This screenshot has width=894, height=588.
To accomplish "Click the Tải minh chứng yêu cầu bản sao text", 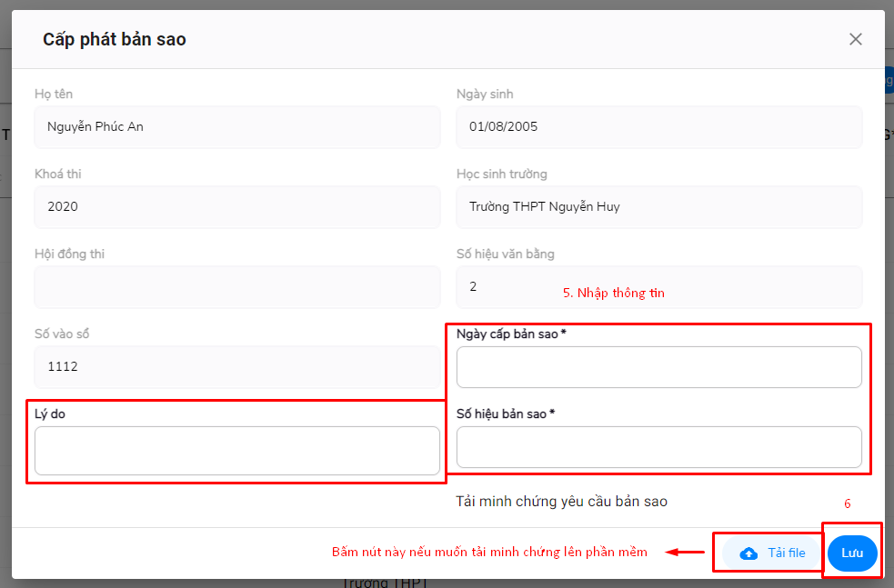I will tap(561, 502).
